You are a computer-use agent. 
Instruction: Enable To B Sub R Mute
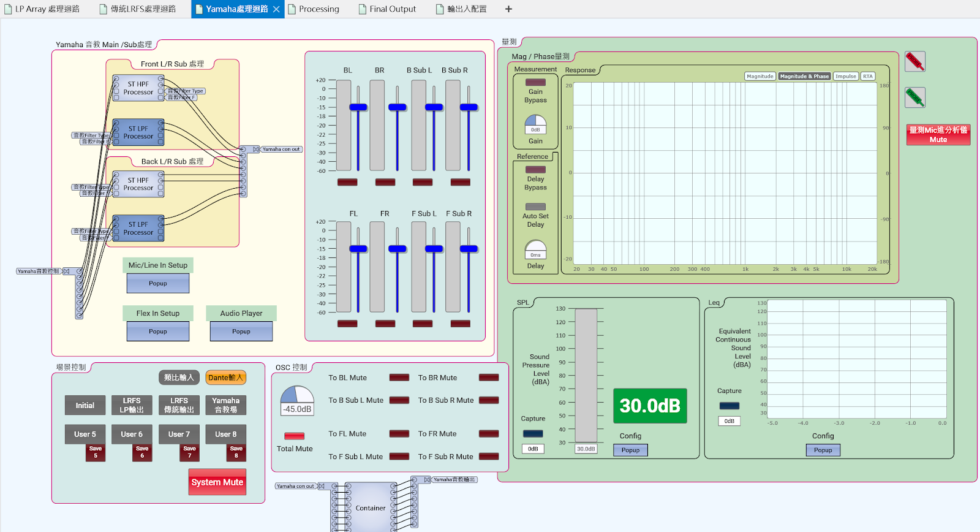(489, 400)
